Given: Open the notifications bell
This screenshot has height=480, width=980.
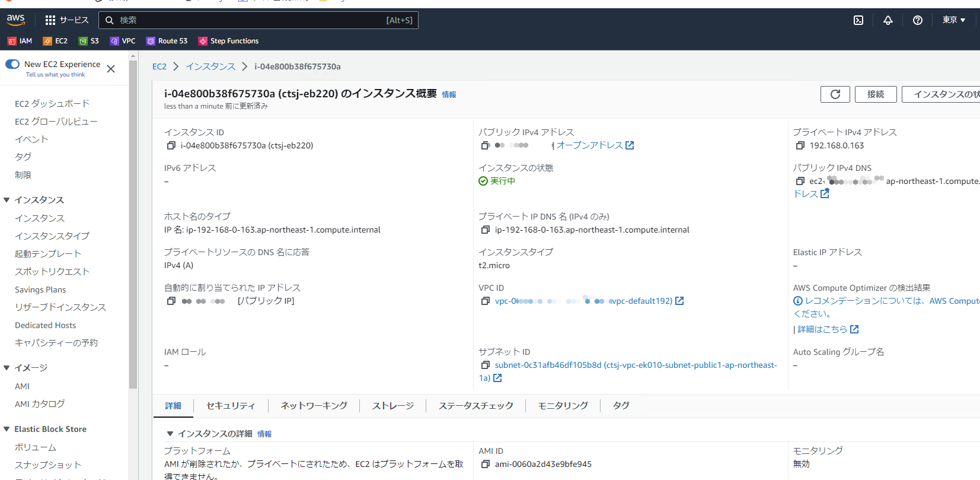Looking at the screenshot, I should pyautogui.click(x=888, y=20).
